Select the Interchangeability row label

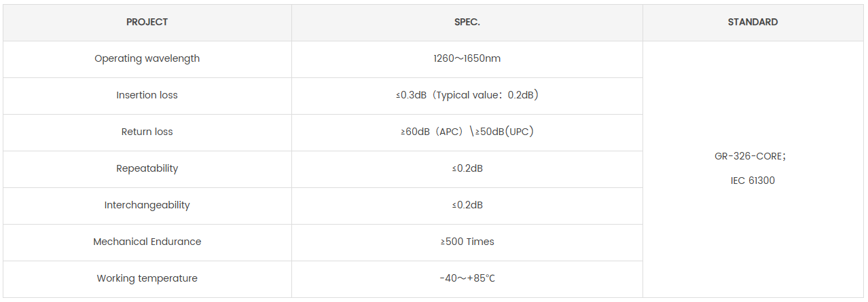click(147, 205)
